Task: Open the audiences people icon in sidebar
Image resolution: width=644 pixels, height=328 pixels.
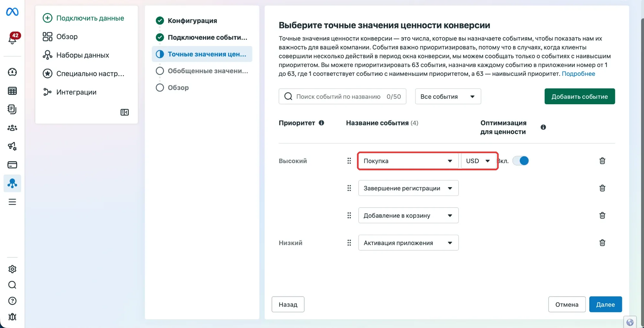Action: click(x=12, y=128)
